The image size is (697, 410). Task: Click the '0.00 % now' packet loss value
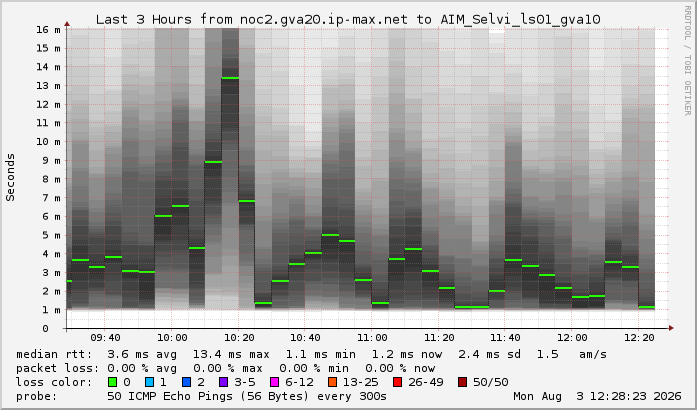400,368
